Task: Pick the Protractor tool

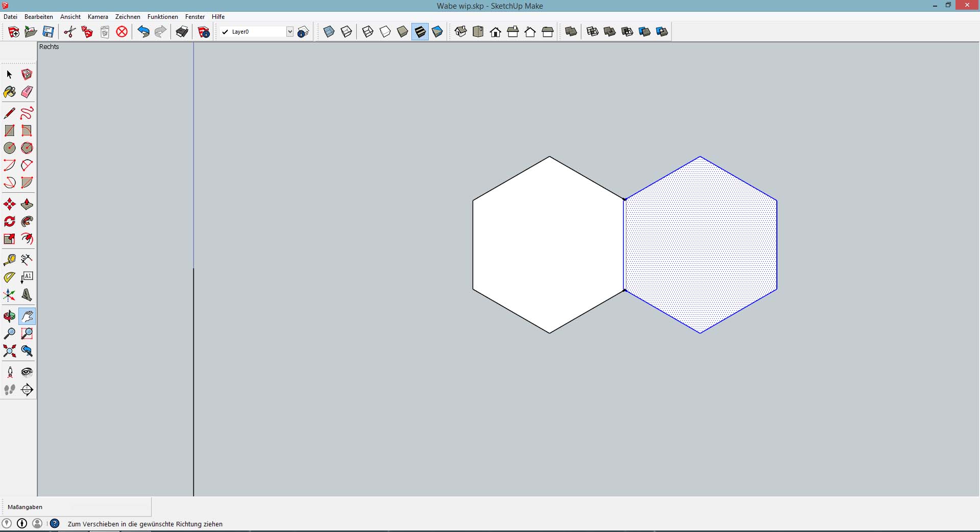Action: coord(9,277)
